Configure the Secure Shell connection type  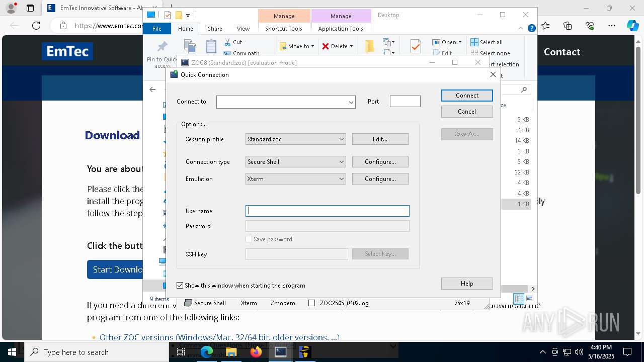click(380, 162)
